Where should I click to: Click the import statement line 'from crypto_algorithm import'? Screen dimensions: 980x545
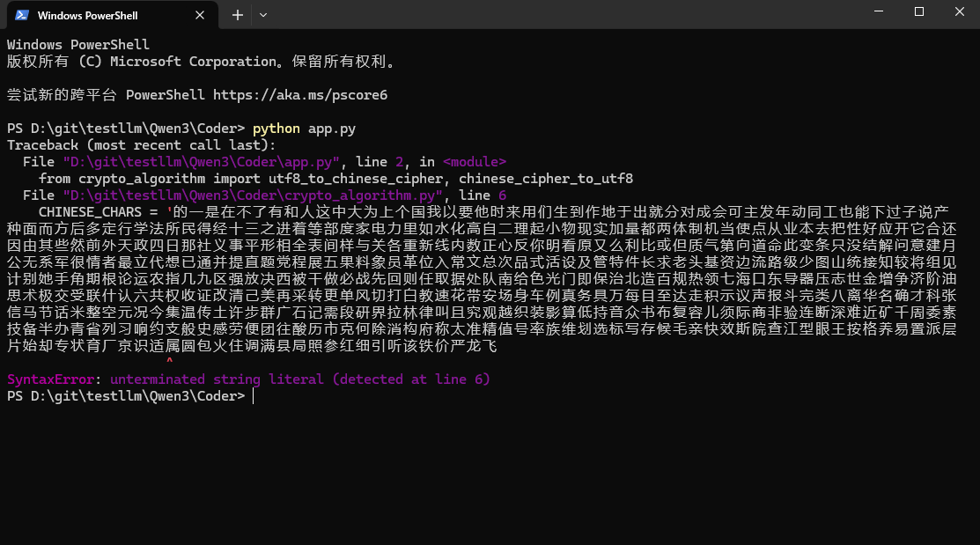[x=335, y=179]
